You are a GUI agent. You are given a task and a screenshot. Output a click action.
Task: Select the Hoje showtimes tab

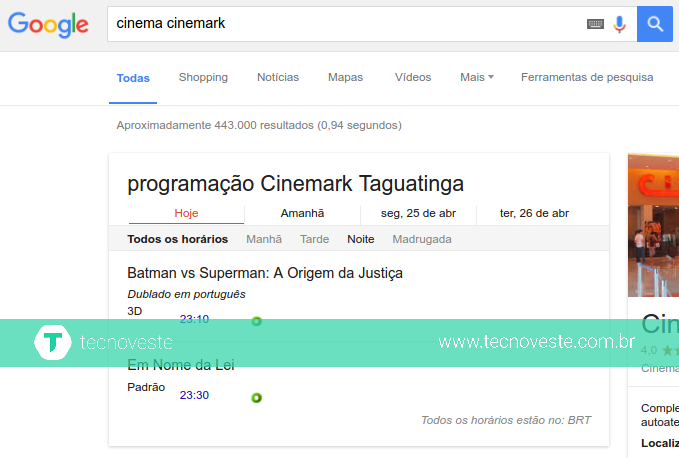[x=186, y=213]
